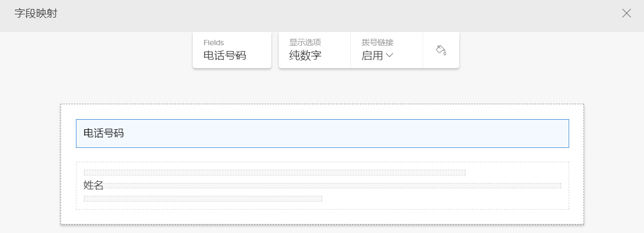This screenshot has height=233, width=644.
Task: Select the 姓名 text in the layout
Action: click(x=93, y=186)
